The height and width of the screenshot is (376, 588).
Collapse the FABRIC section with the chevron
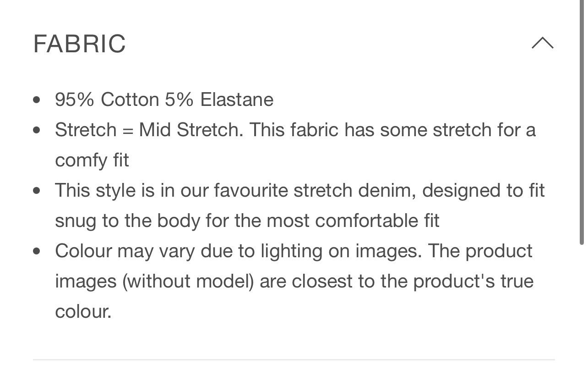[543, 43]
